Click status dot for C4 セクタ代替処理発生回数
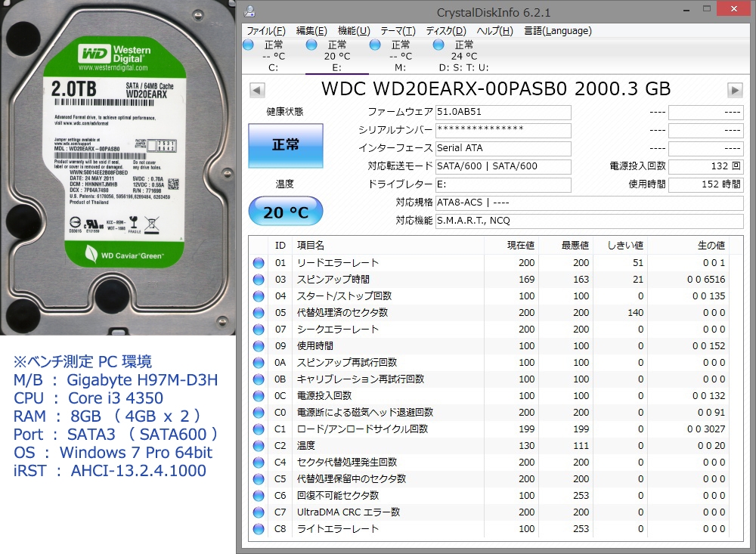The width and height of the screenshot is (756, 554). (x=259, y=463)
